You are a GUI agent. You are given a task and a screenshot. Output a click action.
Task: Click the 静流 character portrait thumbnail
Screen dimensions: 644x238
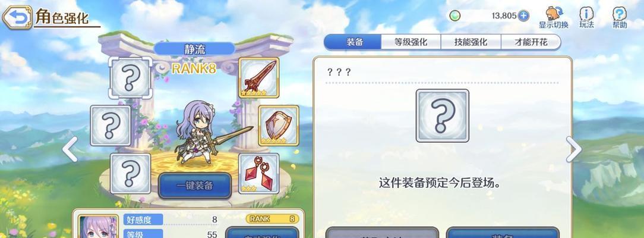coord(99,227)
